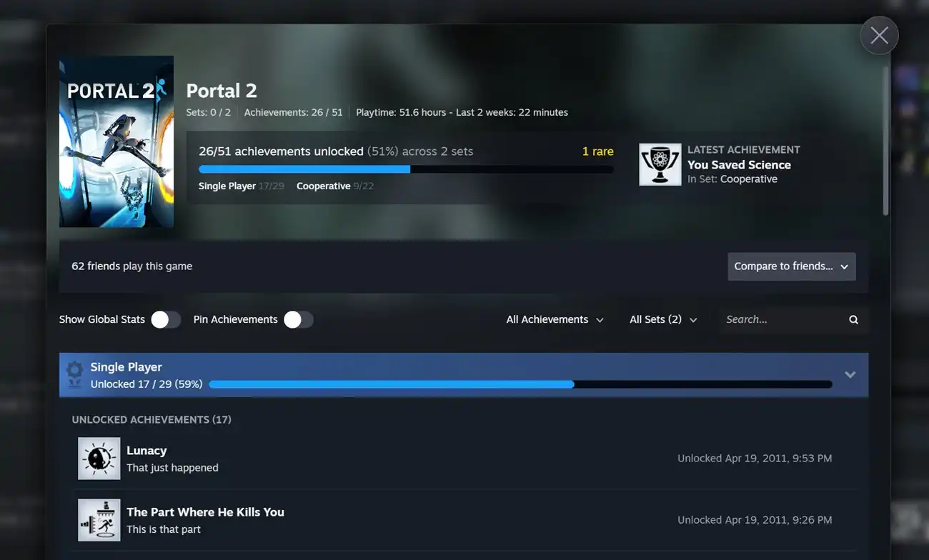Screen dimensions: 929x560
Task: Click the You Saved Science trophy icon
Action: point(660,164)
